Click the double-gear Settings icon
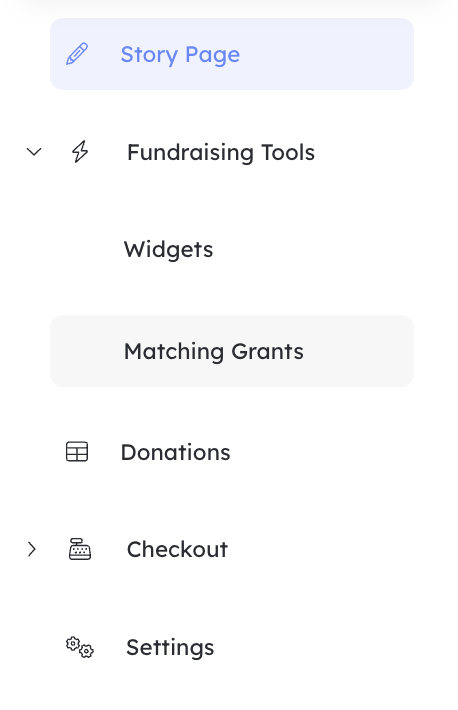Screen dimensions: 458x710 coord(80,647)
